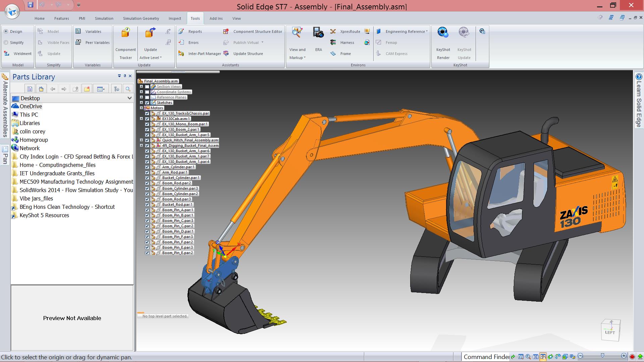
Task: Open the Errors assistant
Action: (189, 43)
